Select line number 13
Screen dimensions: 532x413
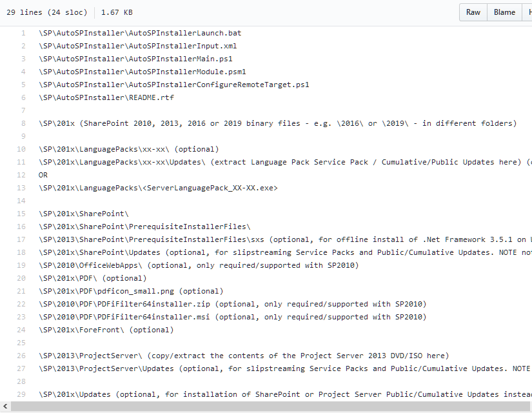(x=21, y=188)
